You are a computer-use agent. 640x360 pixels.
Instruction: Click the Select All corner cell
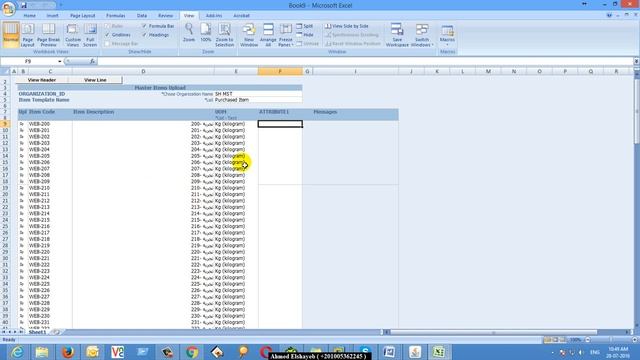tap(5, 71)
